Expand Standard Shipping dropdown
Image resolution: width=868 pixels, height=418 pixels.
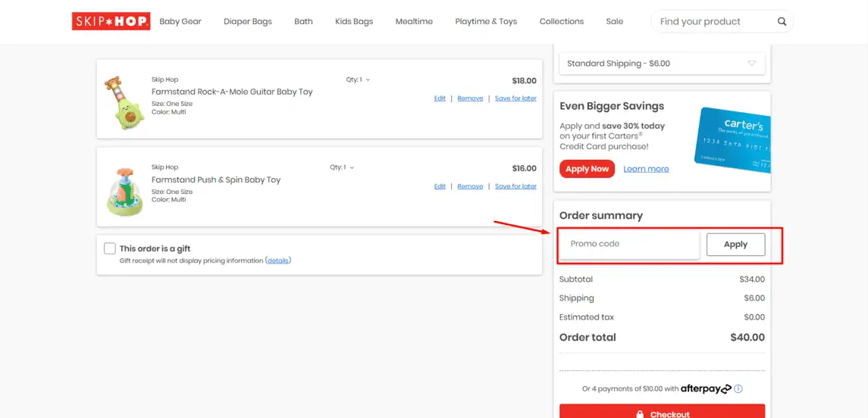[662, 64]
